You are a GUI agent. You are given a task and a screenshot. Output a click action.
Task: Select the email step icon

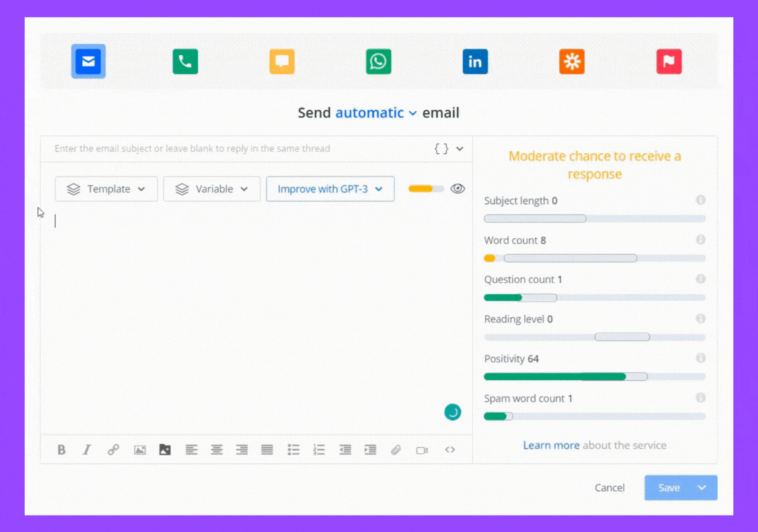[x=88, y=61]
